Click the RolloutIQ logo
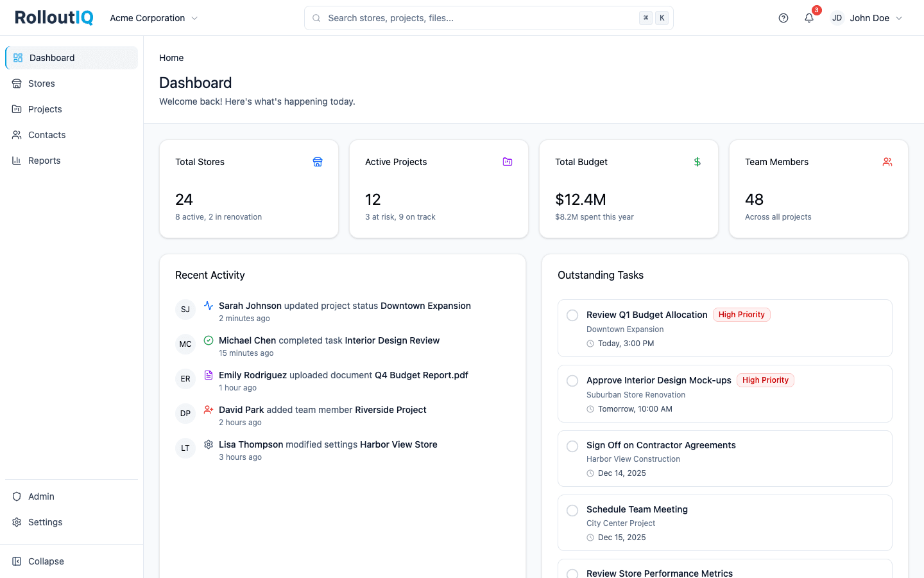The height and width of the screenshot is (578, 924). pyautogui.click(x=53, y=17)
